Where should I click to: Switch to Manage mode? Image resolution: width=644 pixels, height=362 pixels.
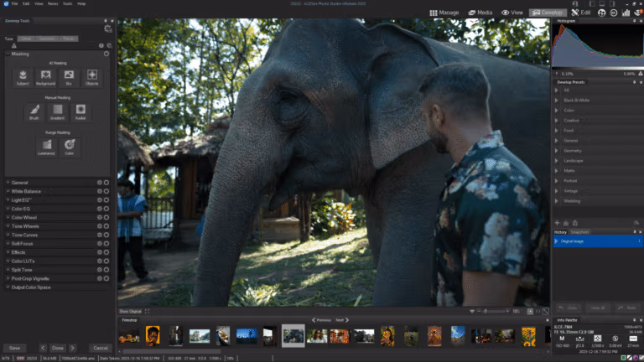444,13
